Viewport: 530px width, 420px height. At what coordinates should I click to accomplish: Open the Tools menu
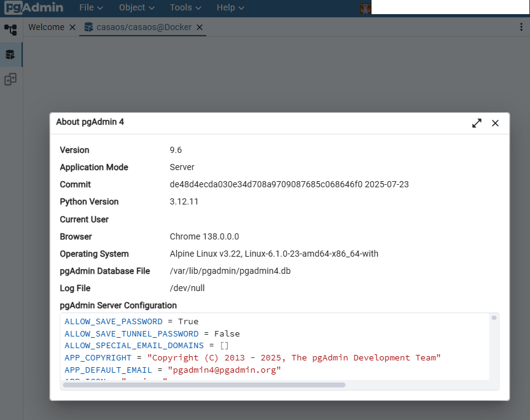[185, 7]
